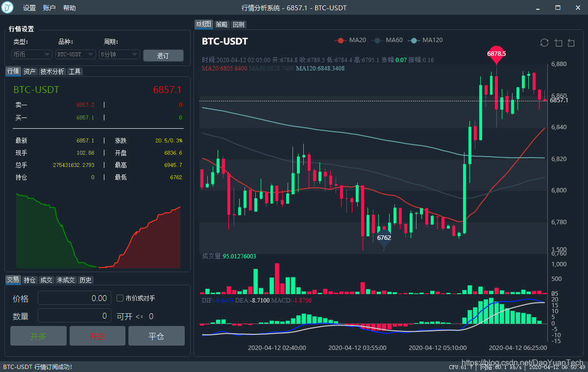
Task: Click the 开盘 value 6836.6
Action: tap(173, 153)
